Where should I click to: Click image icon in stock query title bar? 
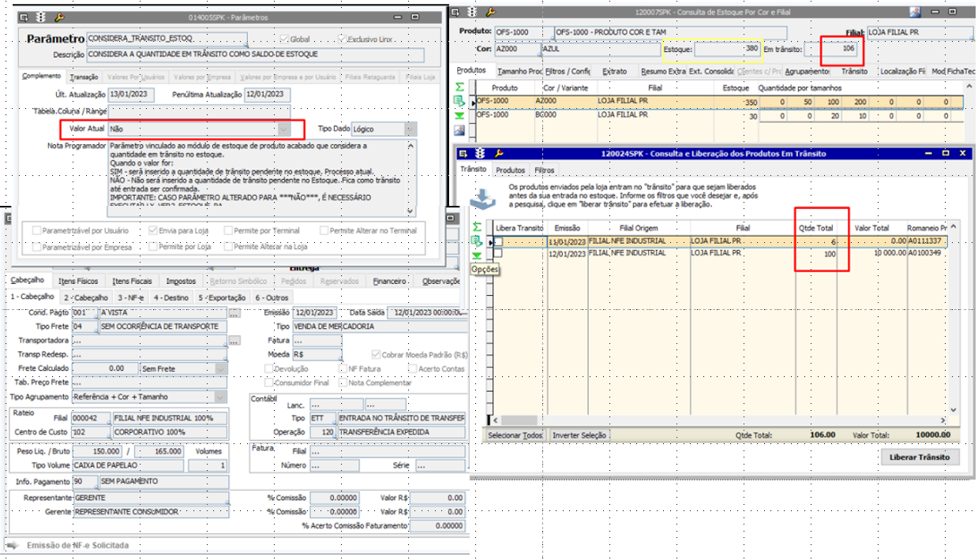coord(915,12)
